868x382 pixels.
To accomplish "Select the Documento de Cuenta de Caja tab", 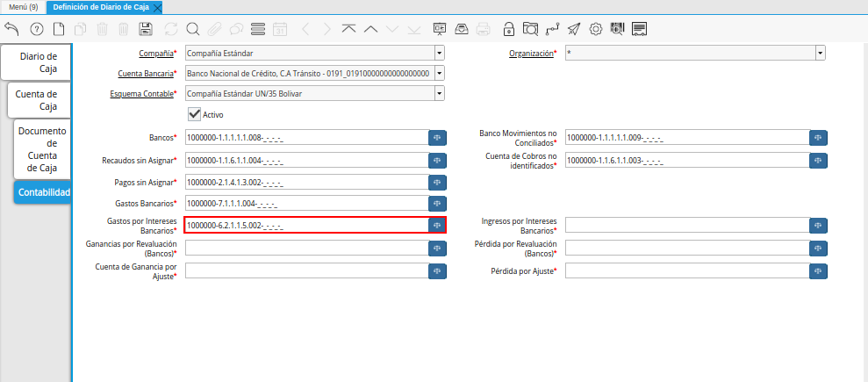I will point(42,149).
